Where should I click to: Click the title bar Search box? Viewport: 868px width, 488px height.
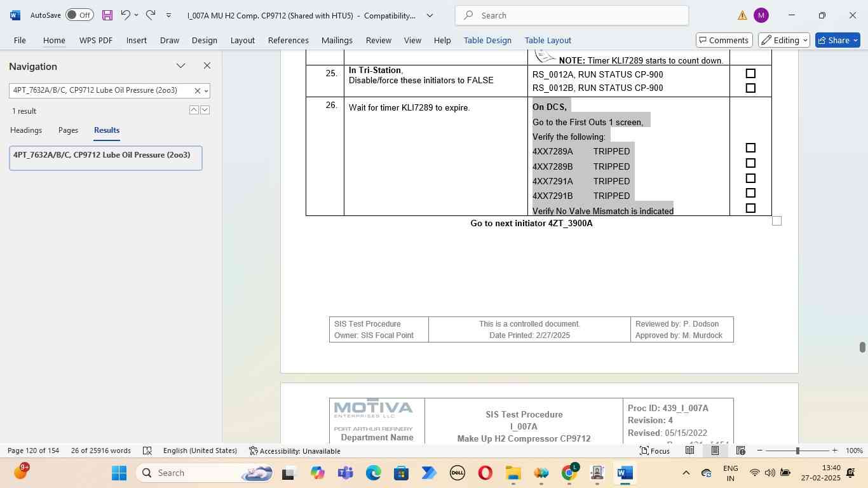(572, 15)
